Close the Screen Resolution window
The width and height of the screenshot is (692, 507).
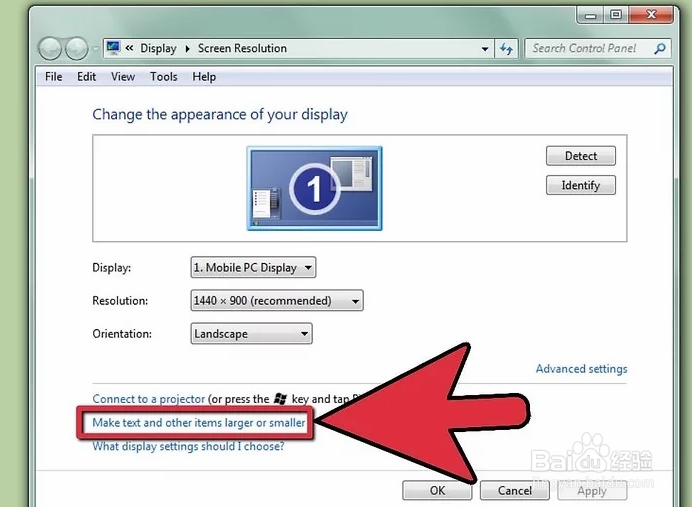point(651,15)
